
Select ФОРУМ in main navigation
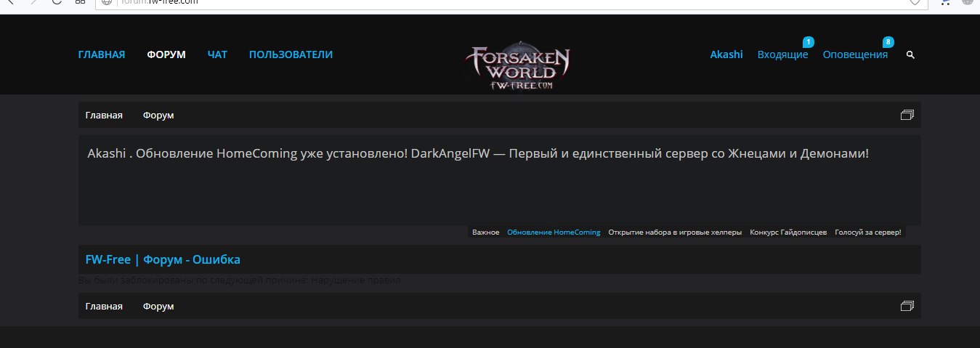click(x=166, y=54)
